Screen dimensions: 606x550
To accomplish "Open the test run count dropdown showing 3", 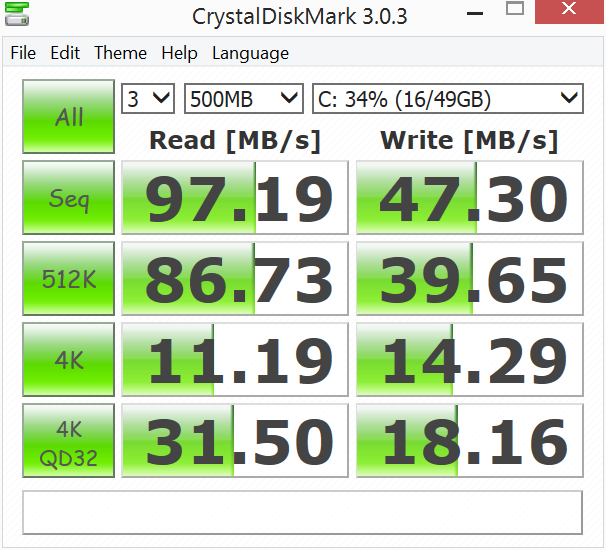I will 148,99.
